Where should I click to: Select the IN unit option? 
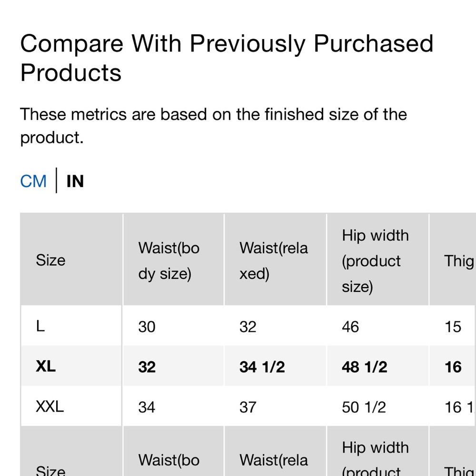75,181
